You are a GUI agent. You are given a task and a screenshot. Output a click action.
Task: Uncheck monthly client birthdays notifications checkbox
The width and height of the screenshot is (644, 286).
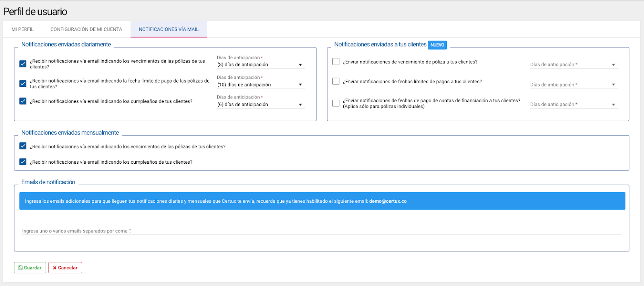23,162
